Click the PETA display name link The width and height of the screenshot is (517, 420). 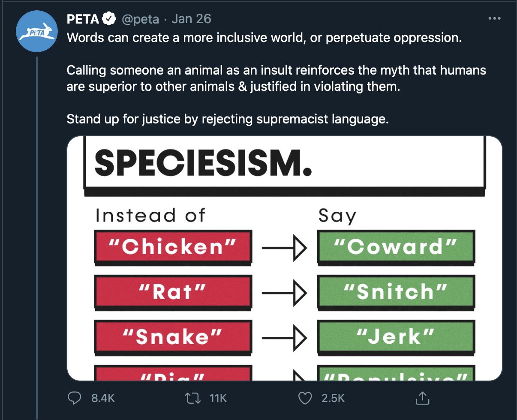pyautogui.click(x=82, y=18)
